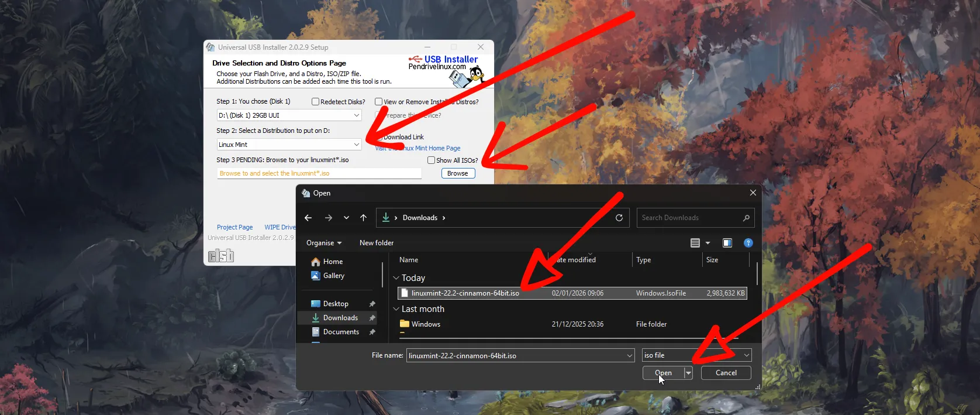980x415 pixels.
Task: Click New folder in the toolbar
Action: 376,243
